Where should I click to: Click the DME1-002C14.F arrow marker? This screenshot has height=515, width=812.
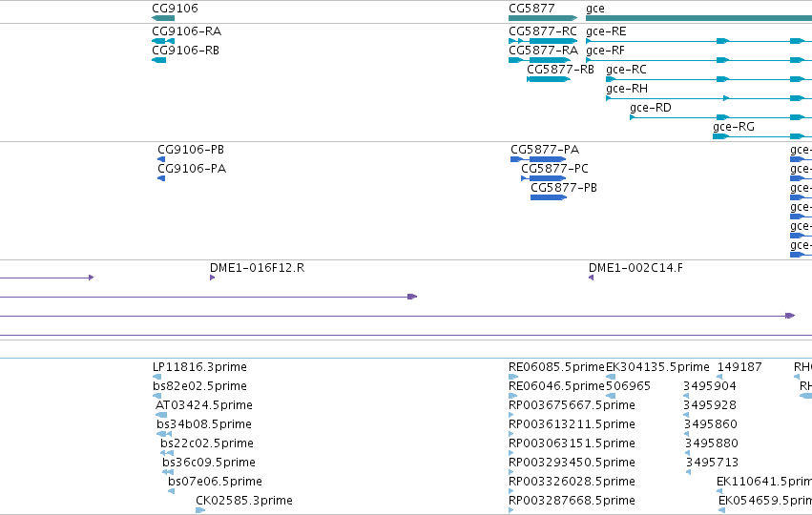[x=591, y=278]
